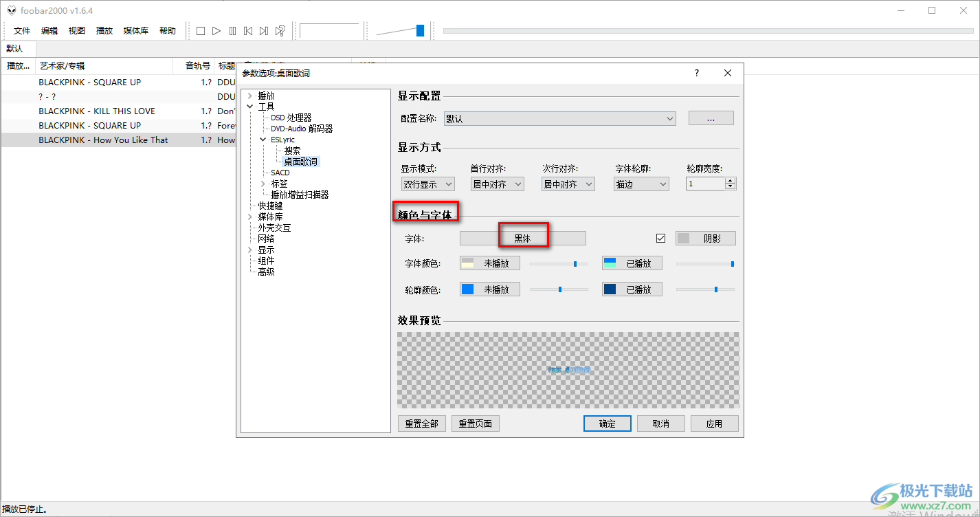Select 快捷键 in the tree
The height and width of the screenshot is (517, 980).
pyautogui.click(x=270, y=206)
